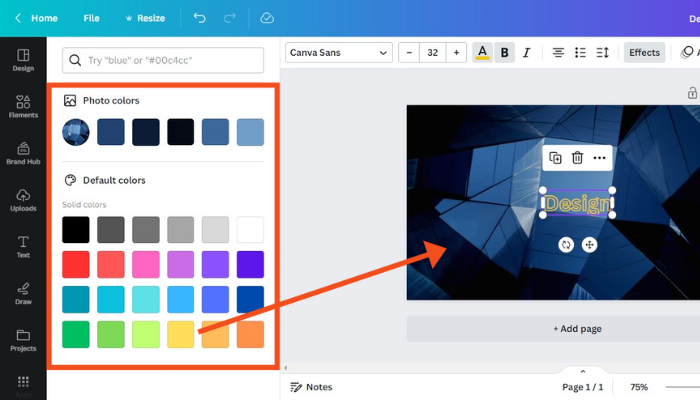Pick the yellow color swatch
The width and height of the screenshot is (700, 400).
tap(180, 334)
